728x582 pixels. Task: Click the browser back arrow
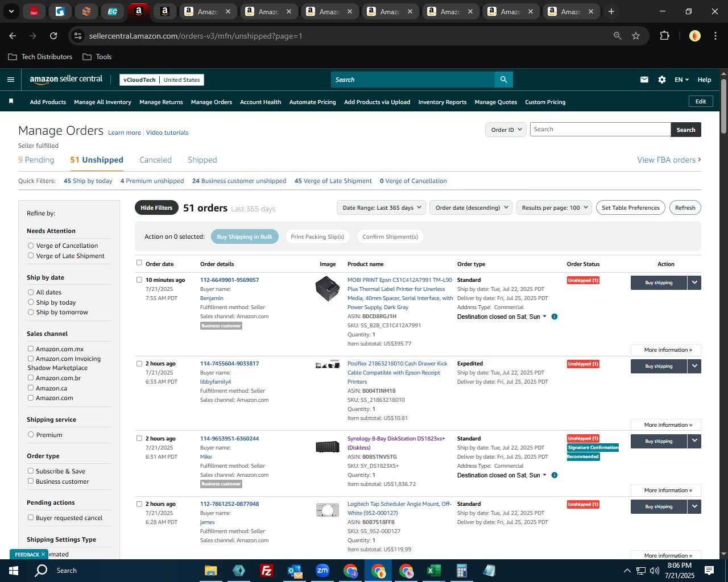click(x=13, y=36)
